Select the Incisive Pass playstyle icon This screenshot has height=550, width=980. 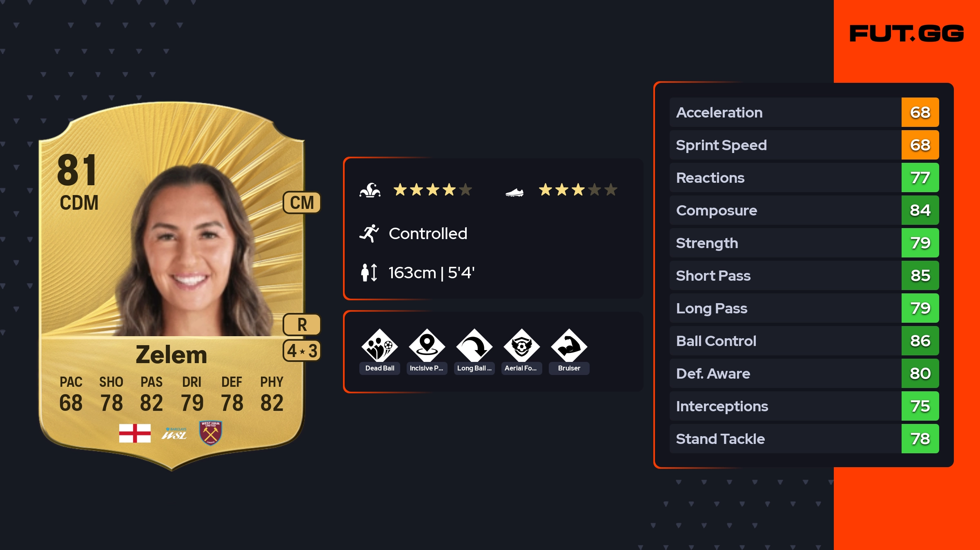(x=427, y=346)
